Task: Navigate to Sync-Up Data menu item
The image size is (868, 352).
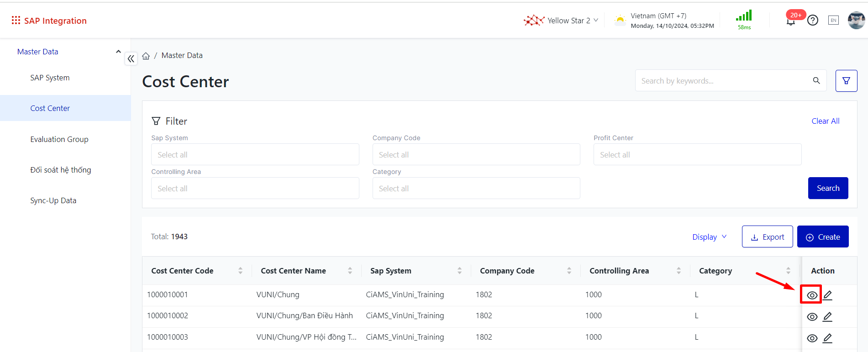Action: click(x=53, y=200)
